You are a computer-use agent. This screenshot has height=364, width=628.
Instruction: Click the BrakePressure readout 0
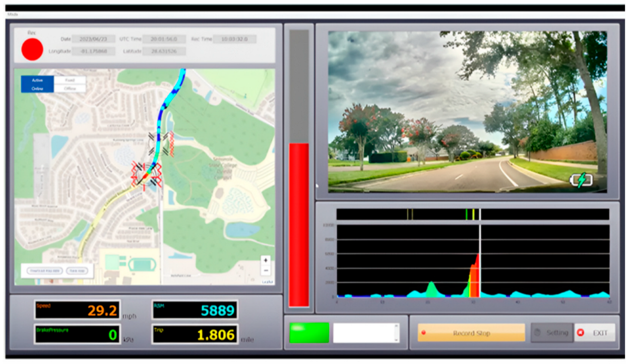[77, 334]
